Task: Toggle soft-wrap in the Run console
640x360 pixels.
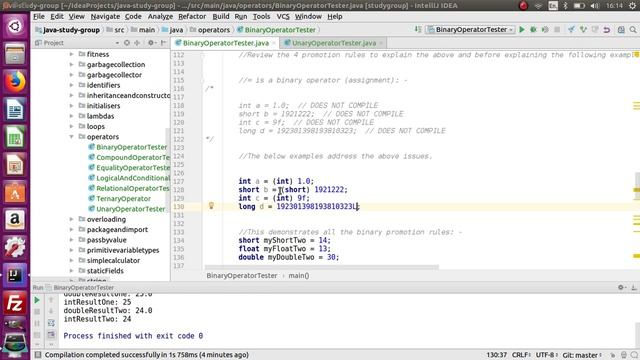Action: (51, 323)
